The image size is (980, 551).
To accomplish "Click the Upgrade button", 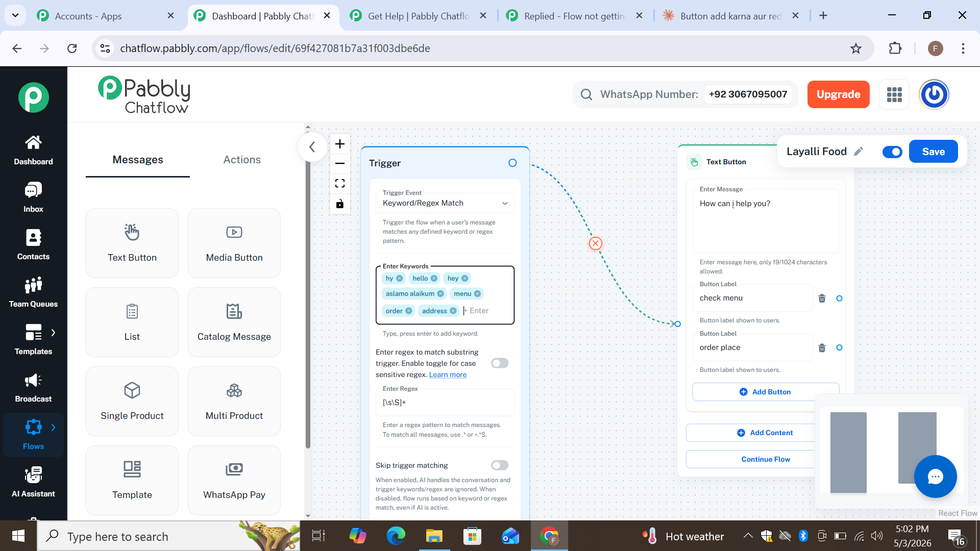I will click(x=838, y=94).
